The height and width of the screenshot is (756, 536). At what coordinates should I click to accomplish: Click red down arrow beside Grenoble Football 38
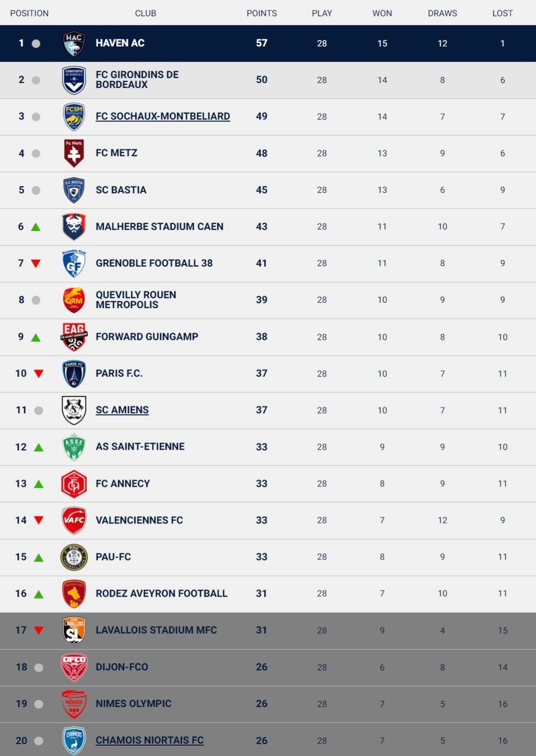point(36,264)
